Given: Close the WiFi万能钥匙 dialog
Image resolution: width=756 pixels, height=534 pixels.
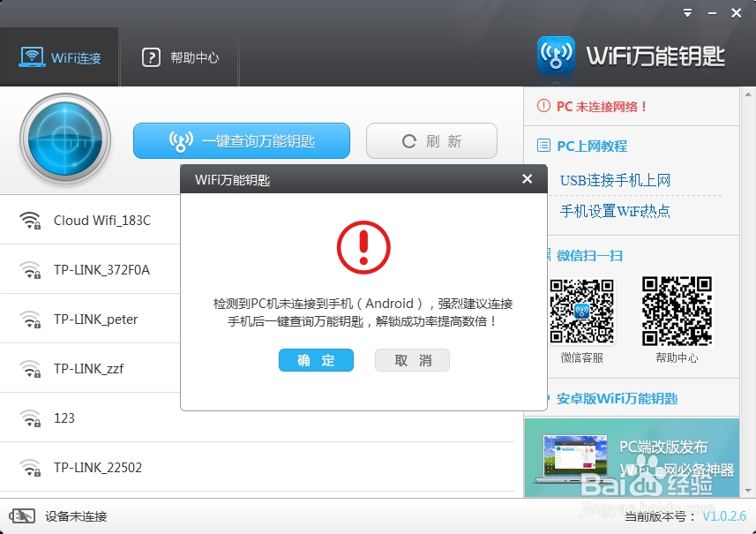Looking at the screenshot, I should point(527,179).
